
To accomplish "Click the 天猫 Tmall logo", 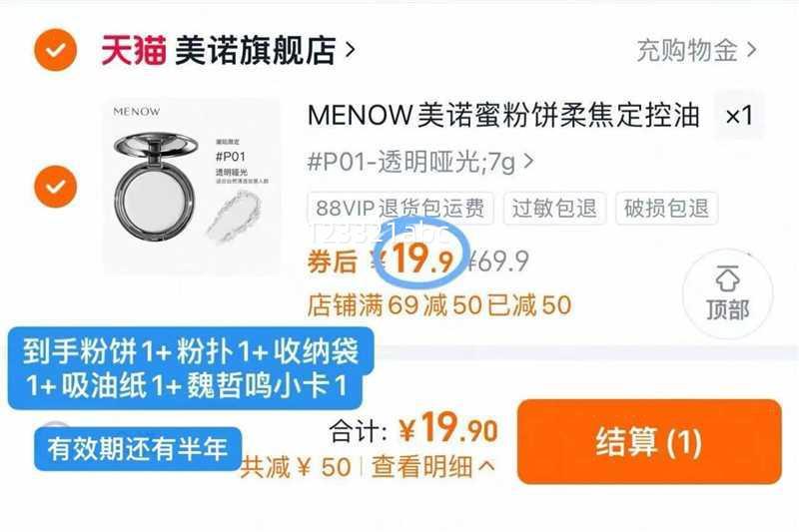I will point(134,50).
